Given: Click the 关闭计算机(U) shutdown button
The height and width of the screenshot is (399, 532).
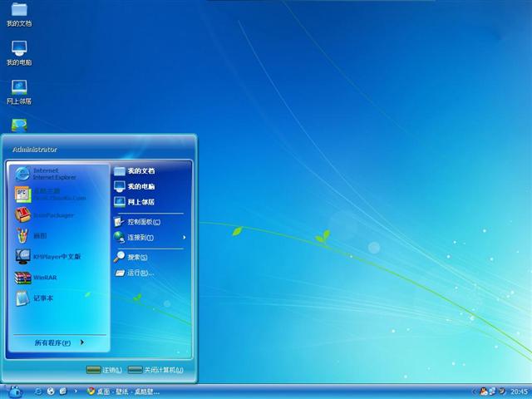Looking at the screenshot, I should click(155, 370).
